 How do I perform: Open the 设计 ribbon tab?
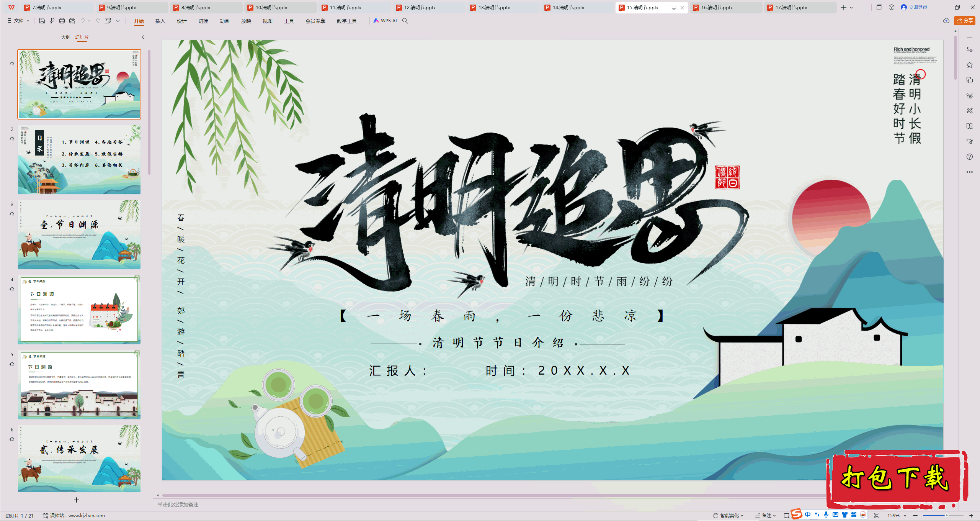(182, 21)
